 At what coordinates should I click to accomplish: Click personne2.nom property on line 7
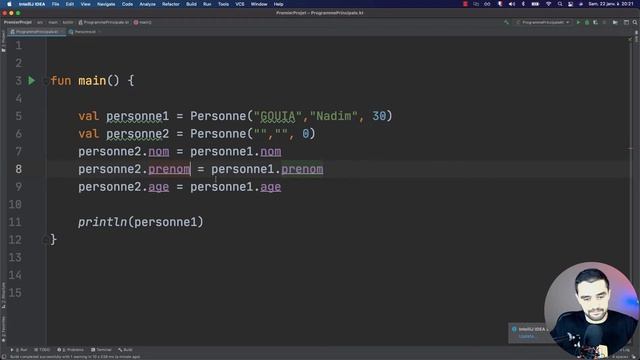159,152
